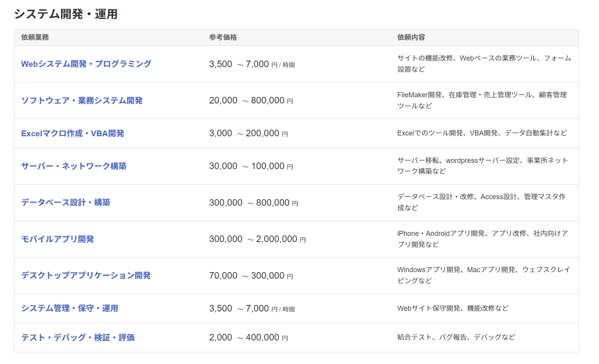Open the テスト・デバッグ・検証・評価 link

coord(78,338)
